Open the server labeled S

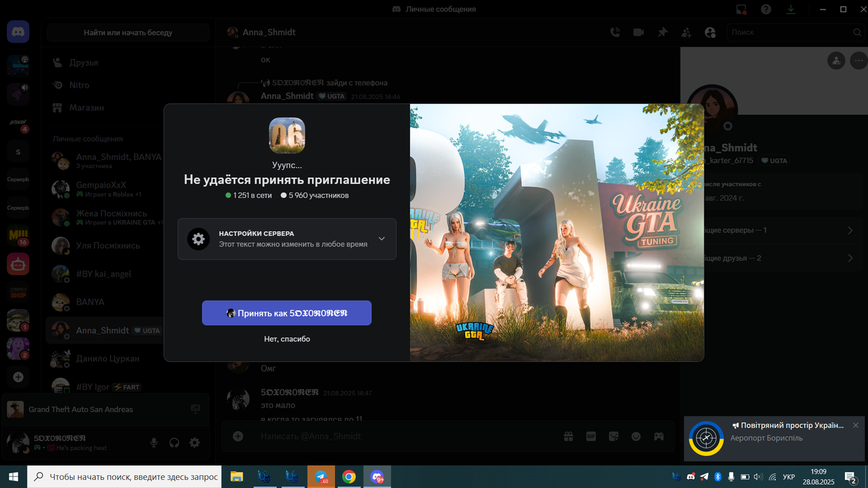[x=18, y=152]
